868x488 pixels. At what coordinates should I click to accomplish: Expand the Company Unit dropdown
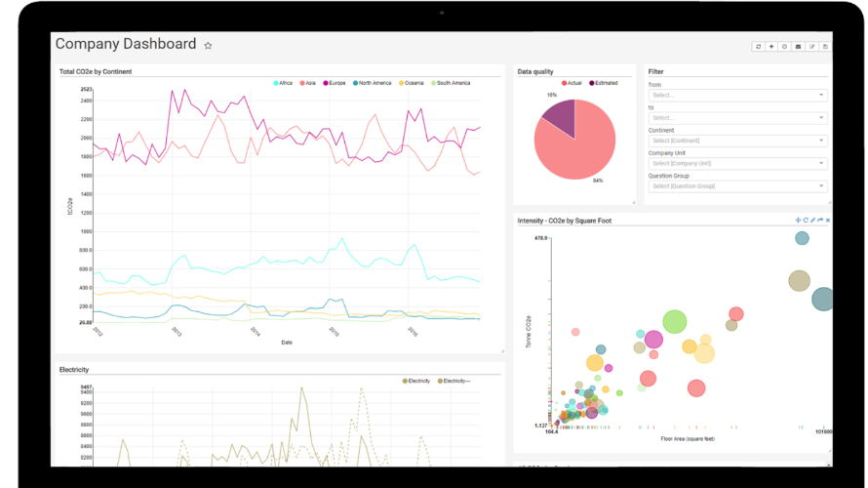pos(737,163)
